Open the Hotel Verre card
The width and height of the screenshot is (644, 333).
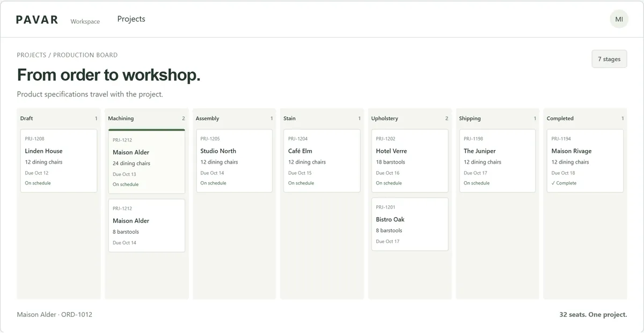[409, 161]
